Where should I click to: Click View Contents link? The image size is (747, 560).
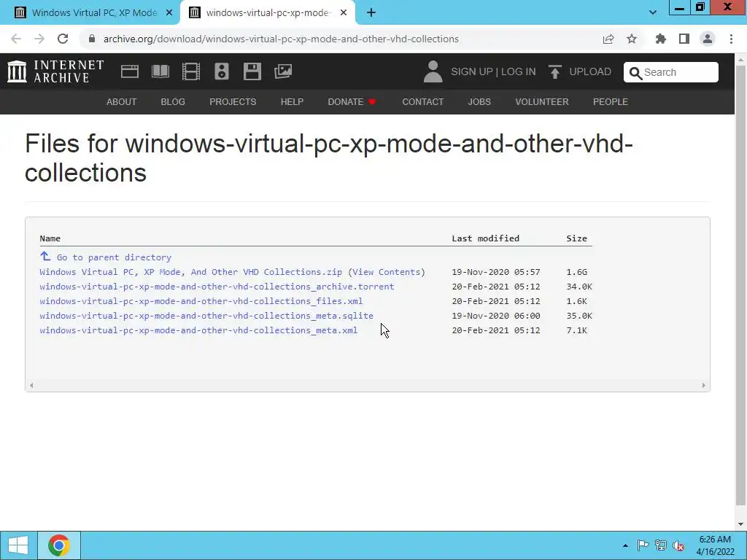pos(387,272)
